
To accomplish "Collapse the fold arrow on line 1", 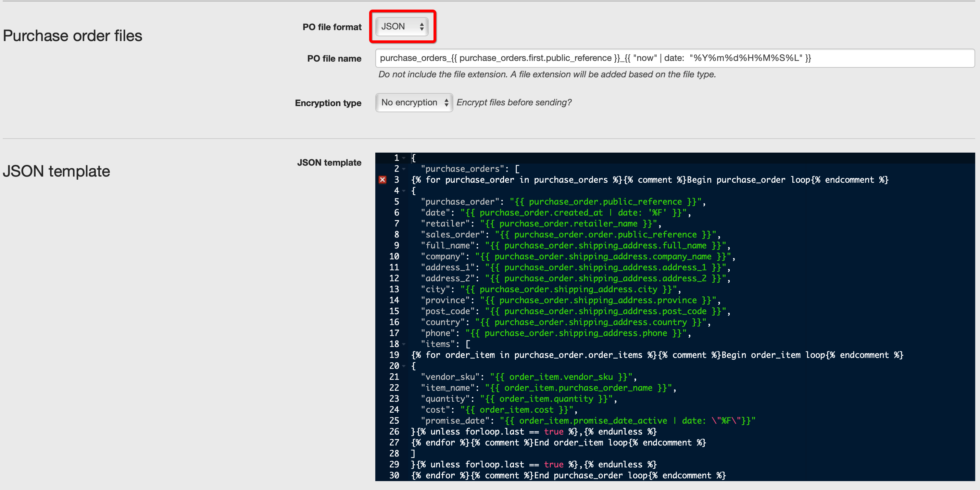I will 404,158.
